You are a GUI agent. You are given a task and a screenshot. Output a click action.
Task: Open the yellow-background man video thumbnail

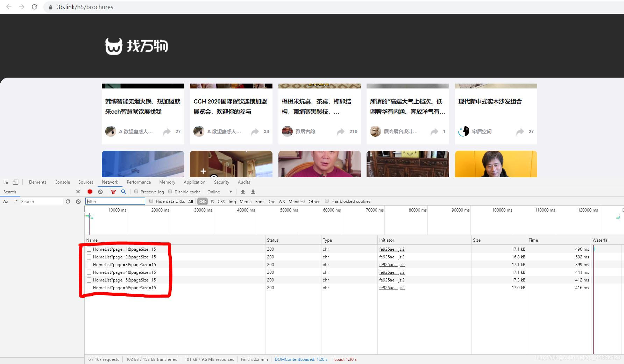point(496,164)
